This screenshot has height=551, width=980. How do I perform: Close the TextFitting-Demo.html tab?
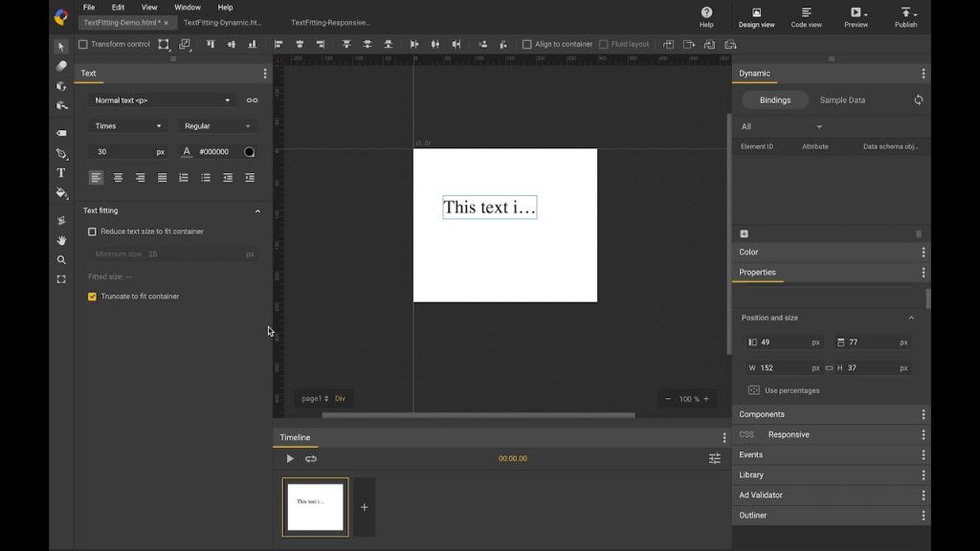point(167,23)
